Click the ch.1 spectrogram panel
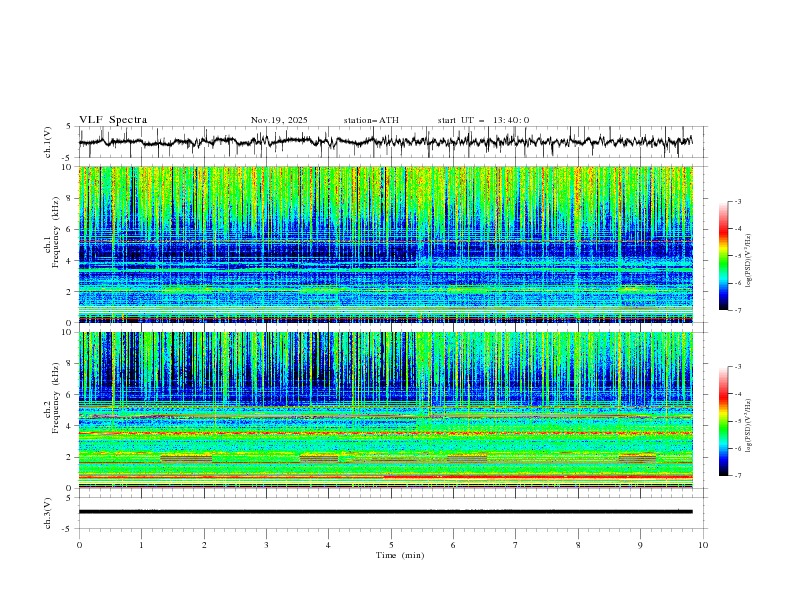 pyautogui.click(x=386, y=244)
